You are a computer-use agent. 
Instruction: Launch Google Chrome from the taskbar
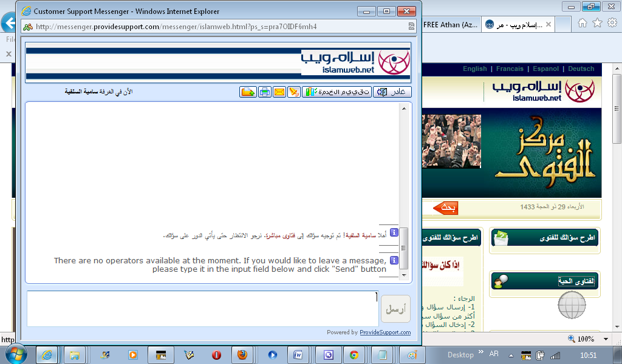[x=354, y=355]
